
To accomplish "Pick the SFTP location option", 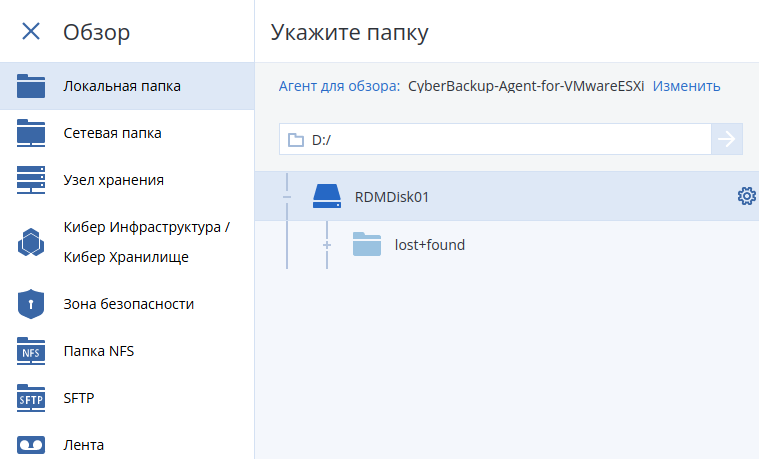I will point(127,398).
